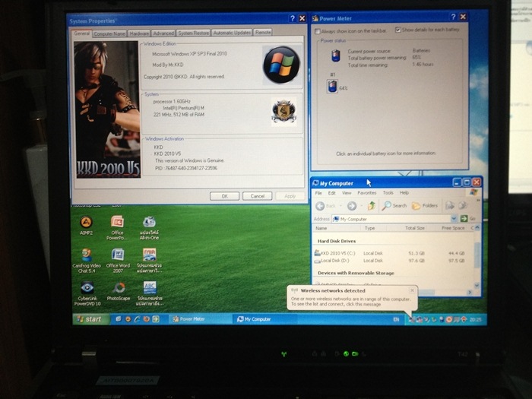Launch CyberLink PowerDVD 10 shortcut
The width and height of the screenshot is (532, 399).
click(x=87, y=288)
